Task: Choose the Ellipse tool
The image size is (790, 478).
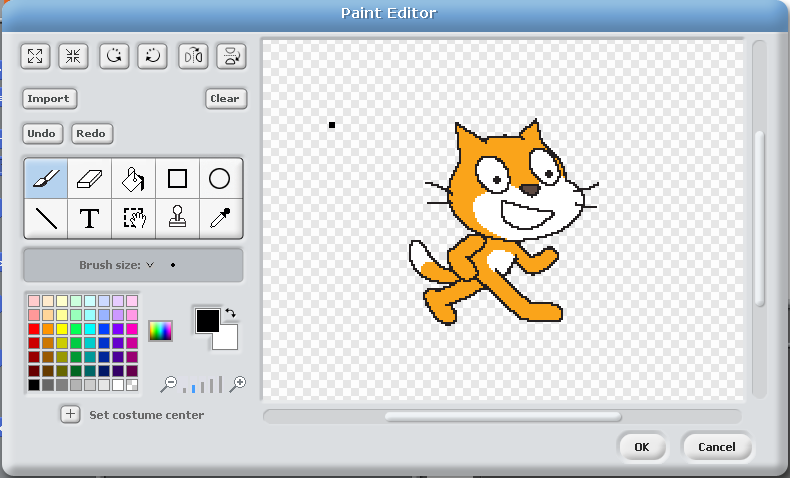Action: point(220,178)
